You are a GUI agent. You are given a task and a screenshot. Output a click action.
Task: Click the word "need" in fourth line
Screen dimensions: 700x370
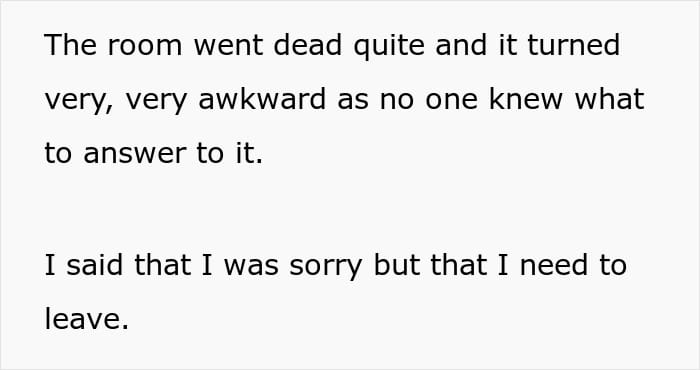tap(554, 265)
